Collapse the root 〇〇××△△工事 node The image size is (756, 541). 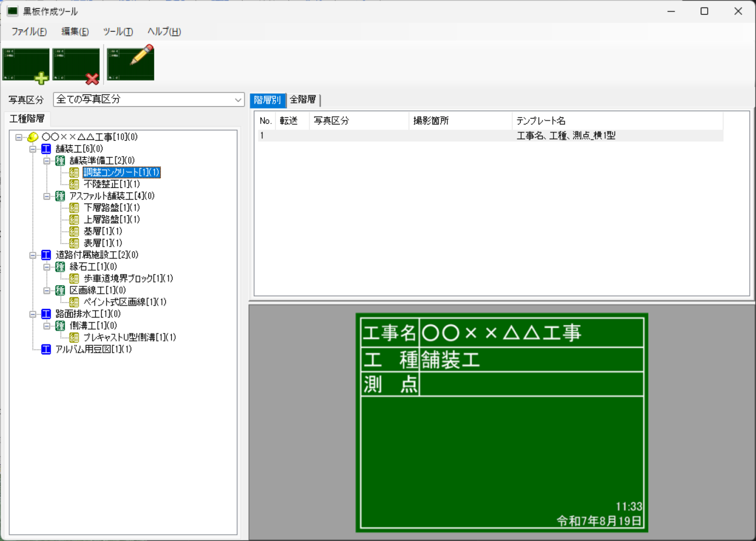click(x=19, y=137)
